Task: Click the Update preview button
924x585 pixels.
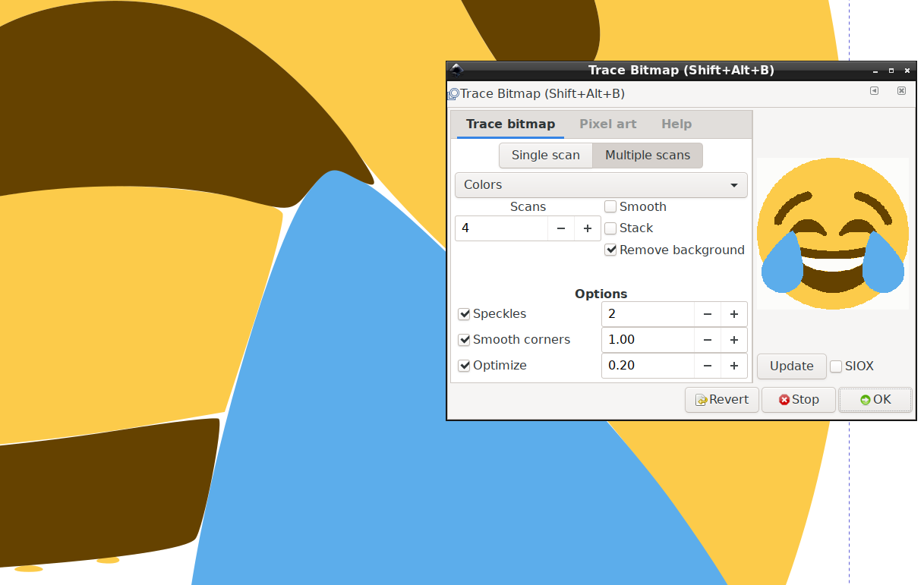Action: [x=791, y=366]
